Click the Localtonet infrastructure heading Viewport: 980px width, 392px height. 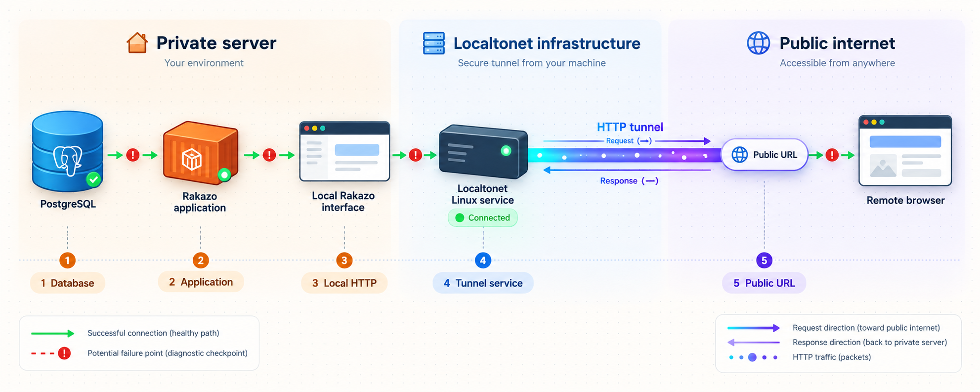pyautogui.click(x=547, y=44)
